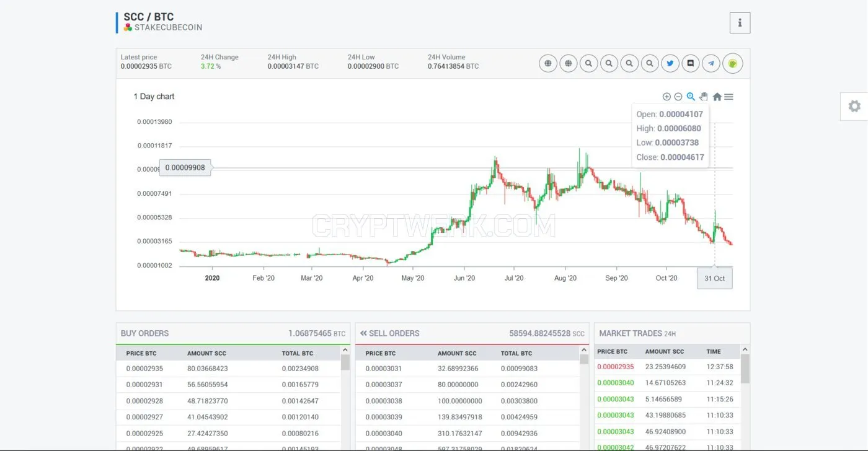This screenshot has width=868, height=451.
Task: Open the Discord chat link icon
Action: [x=691, y=63]
